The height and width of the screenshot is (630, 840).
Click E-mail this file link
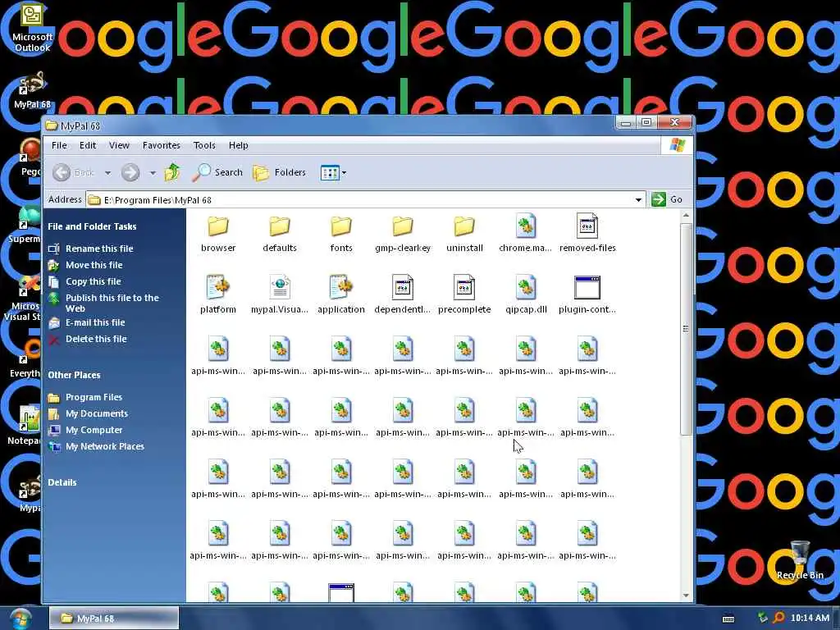coord(95,322)
